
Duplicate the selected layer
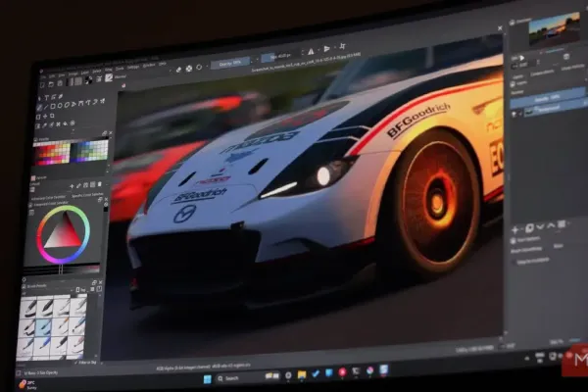pos(530,227)
